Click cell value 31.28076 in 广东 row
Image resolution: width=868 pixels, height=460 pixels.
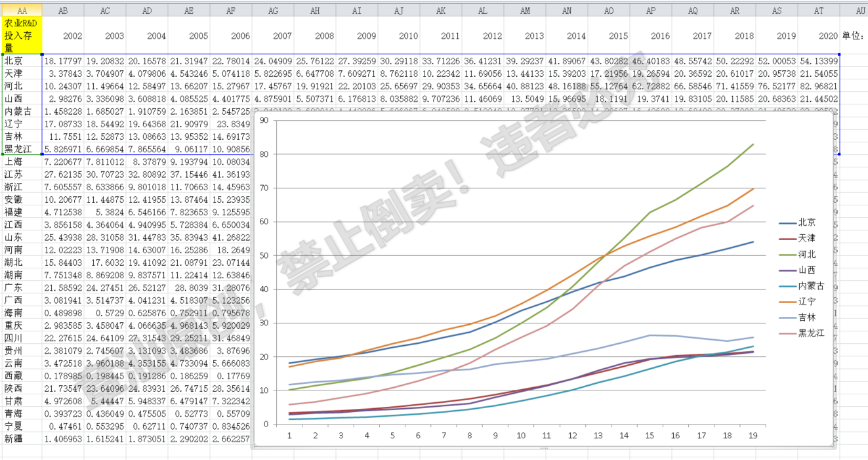pyautogui.click(x=231, y=287)
